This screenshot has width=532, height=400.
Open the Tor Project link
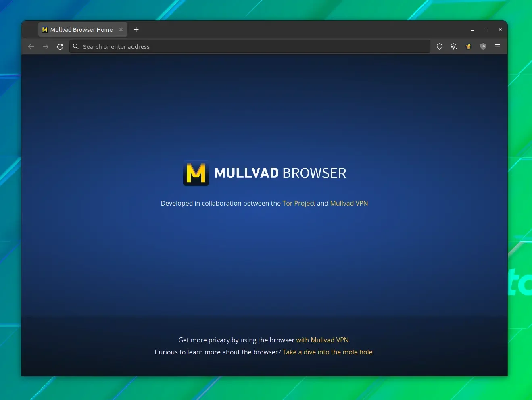299,203
